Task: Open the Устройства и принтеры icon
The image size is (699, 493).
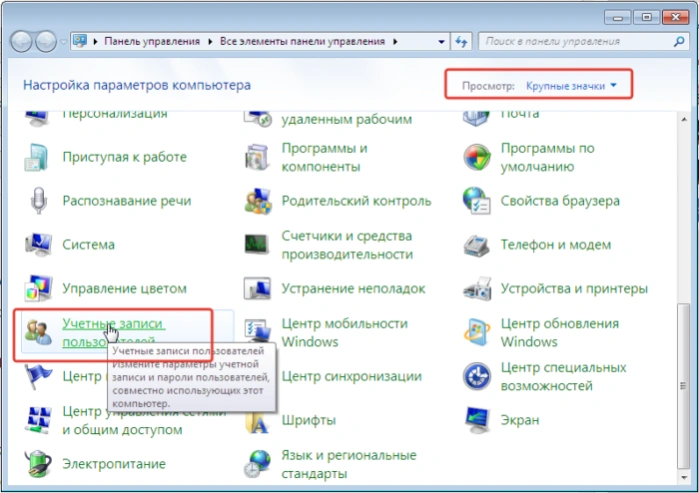Action: coord(477,288)
